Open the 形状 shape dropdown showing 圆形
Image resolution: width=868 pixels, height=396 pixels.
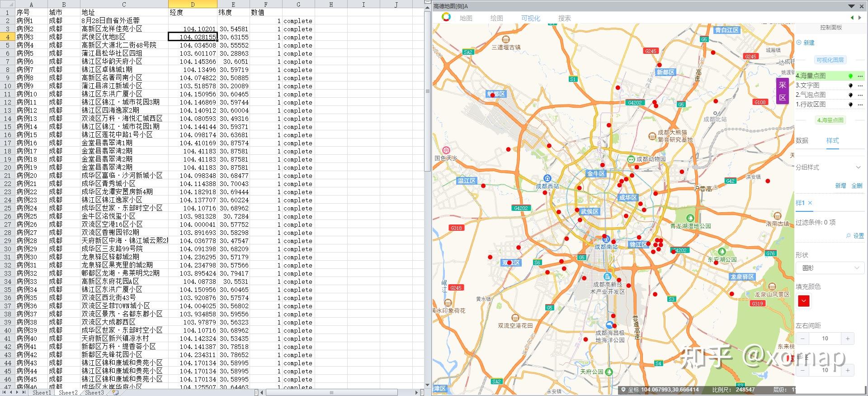point(830,268)
